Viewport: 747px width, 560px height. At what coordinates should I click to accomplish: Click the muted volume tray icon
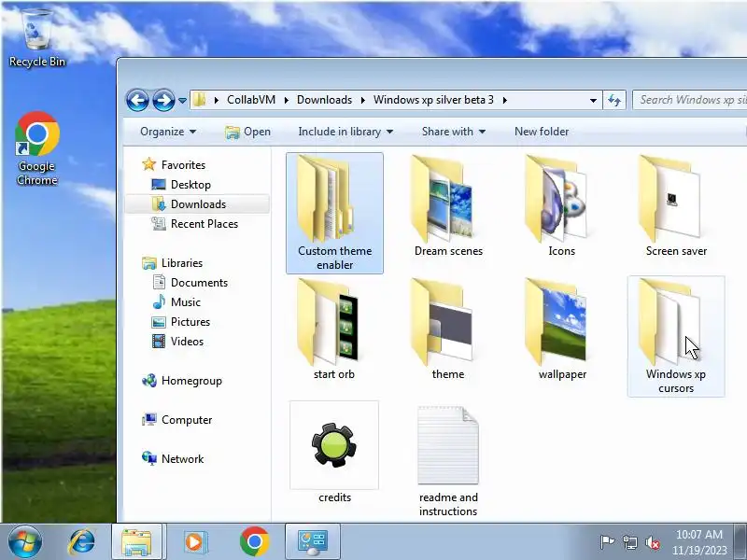[x=652, y=542]
